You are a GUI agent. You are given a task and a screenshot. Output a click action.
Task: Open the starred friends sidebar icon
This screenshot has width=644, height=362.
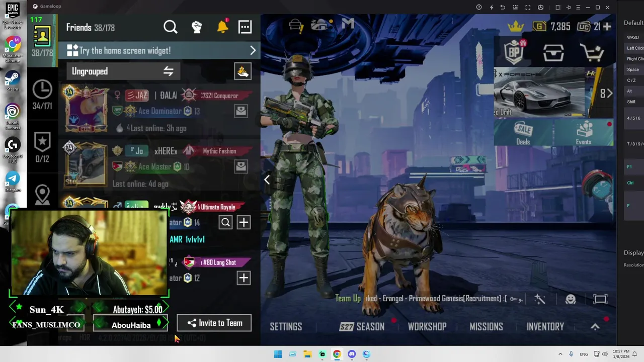[42, 142]
